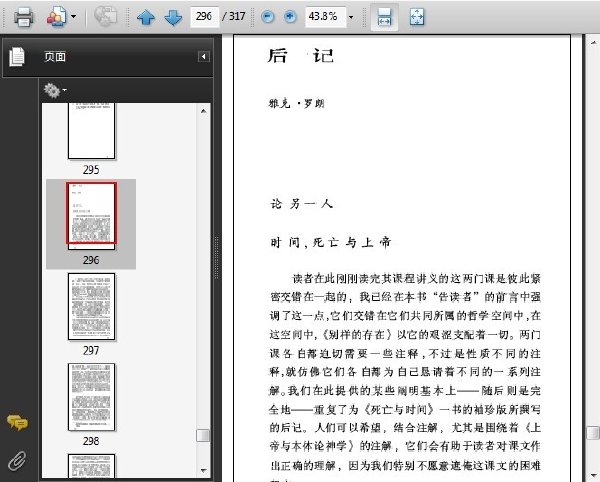This screenshot has width=600, height=482.
Task: Select the page 298 thumbnail
Action: [91, 397]
